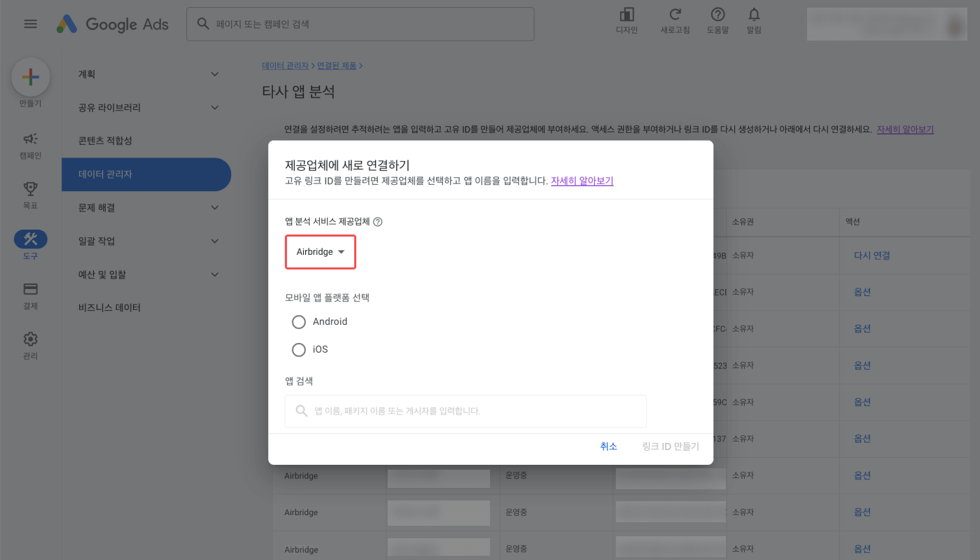The image size is (980, 560).
Task: Click the 새로고침 refresh icon
Action: (x=675, y=15)
